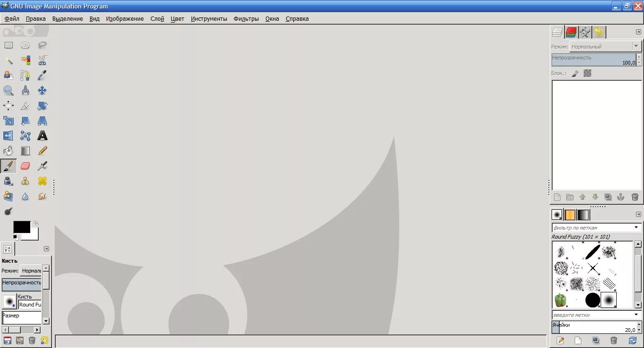This screenshot has width=644, height=348.
Task: Select the Ellipse Select tool
Action: tap(25, 45)
